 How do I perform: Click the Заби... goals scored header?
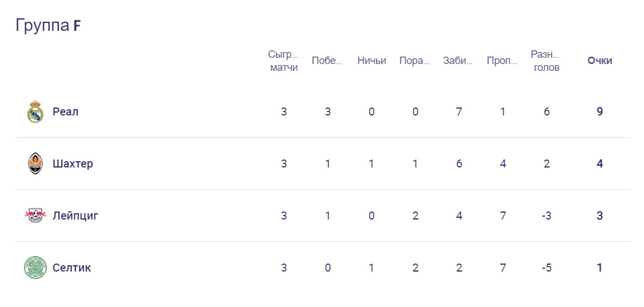(x=458, y=61)
